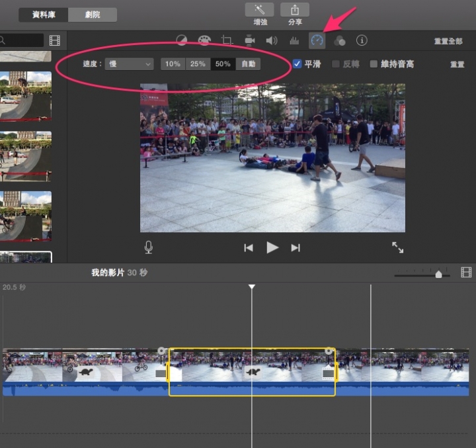
Task: Click the turtle badge on the selected clip
Action: point(253,371)
